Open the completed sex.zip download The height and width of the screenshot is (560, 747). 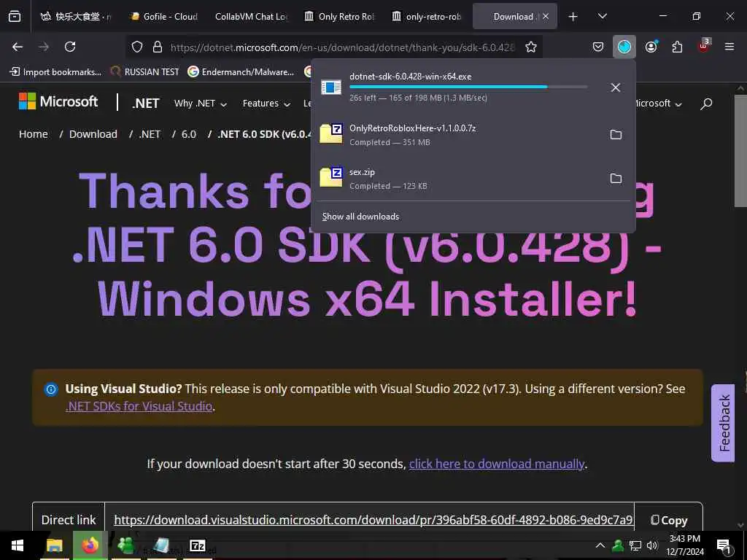click(457, 179)
